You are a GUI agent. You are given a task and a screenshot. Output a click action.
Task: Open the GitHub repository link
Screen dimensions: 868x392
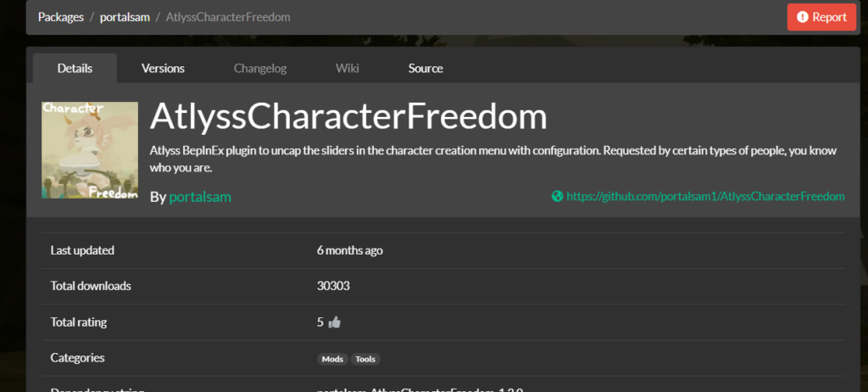(x=705, y=196)
